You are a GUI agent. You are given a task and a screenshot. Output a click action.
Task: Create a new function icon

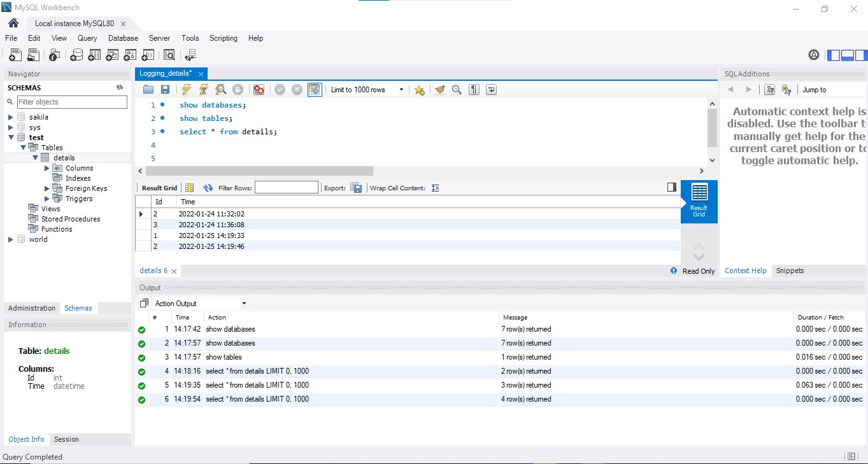pos(148,55)
